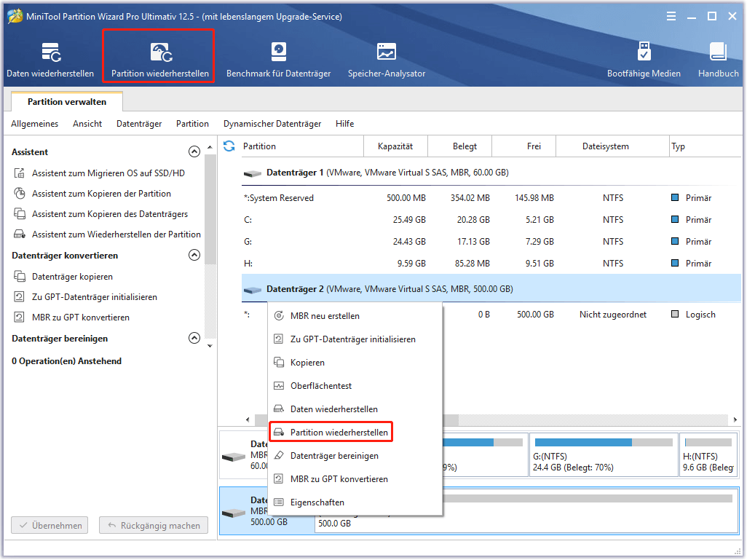Viewport: 747px width, 560px height.
Task: Start Assistent zum Kopieren der Partition
Action: (x=101, y=194)
